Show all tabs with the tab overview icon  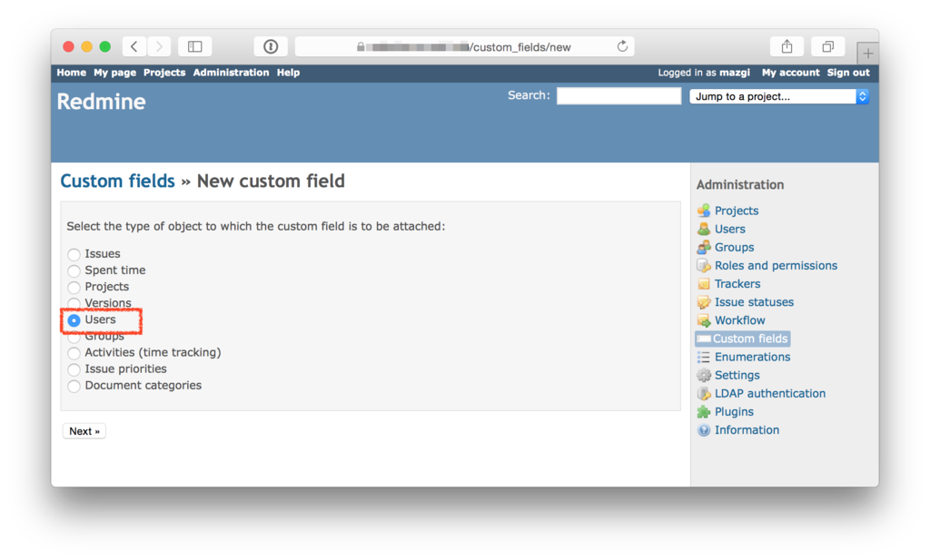828,46
